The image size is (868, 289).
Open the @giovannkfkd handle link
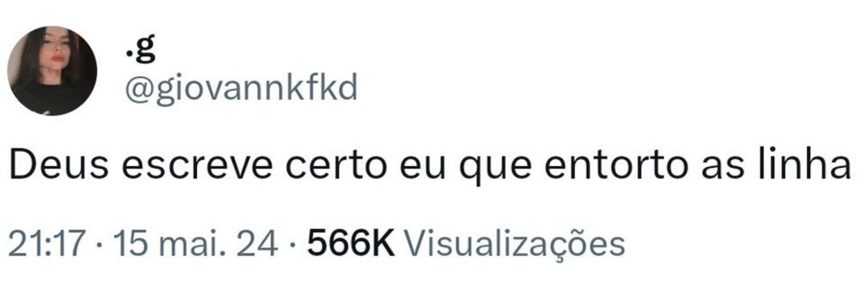coord(241,88)
